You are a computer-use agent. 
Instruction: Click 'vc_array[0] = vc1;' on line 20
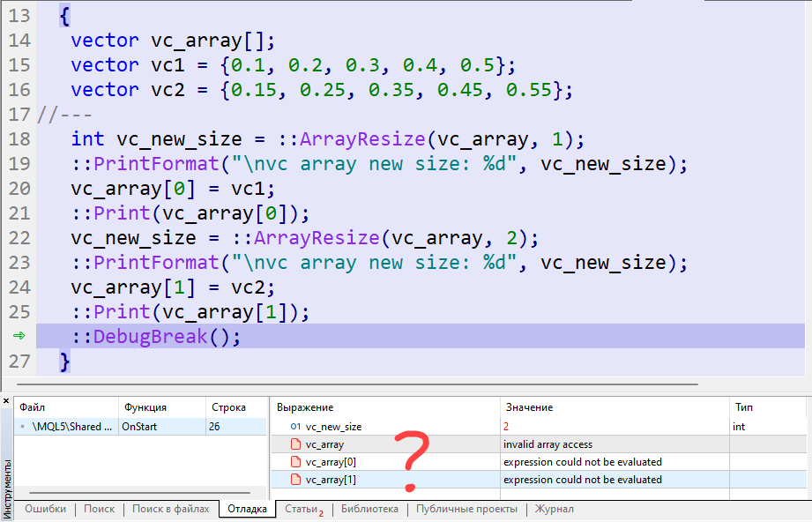click(173, 189)
